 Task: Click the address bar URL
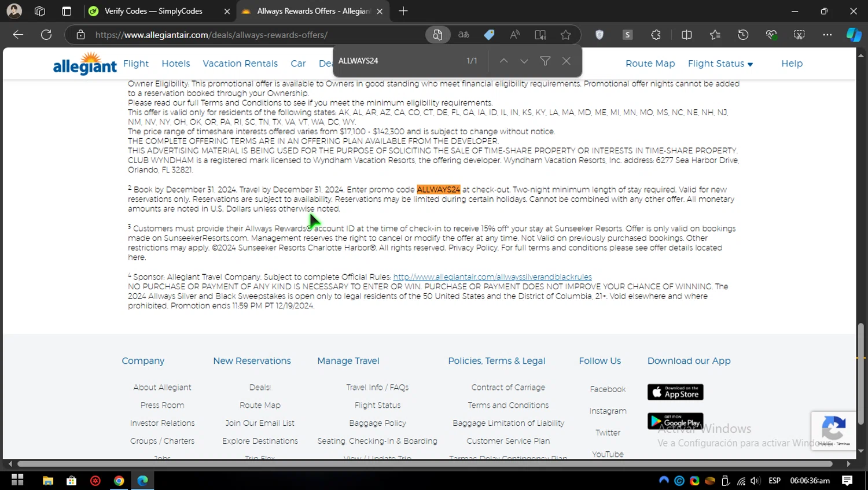click(x=211, y=35)
